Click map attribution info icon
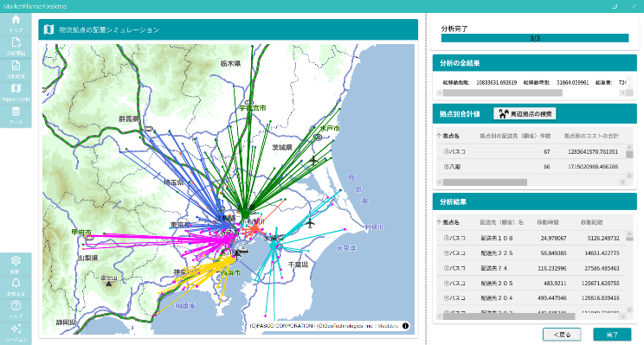644x345 pixels. pos(405,326)
